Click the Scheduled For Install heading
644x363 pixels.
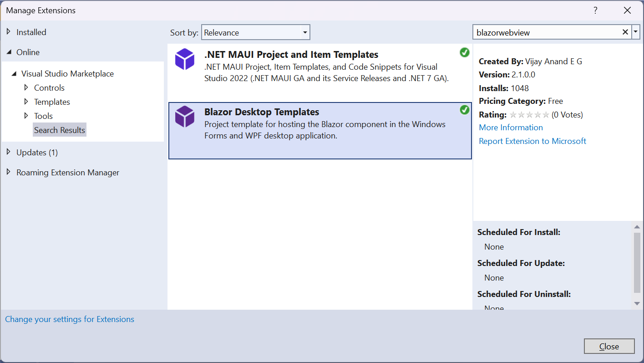click(519, 232)
